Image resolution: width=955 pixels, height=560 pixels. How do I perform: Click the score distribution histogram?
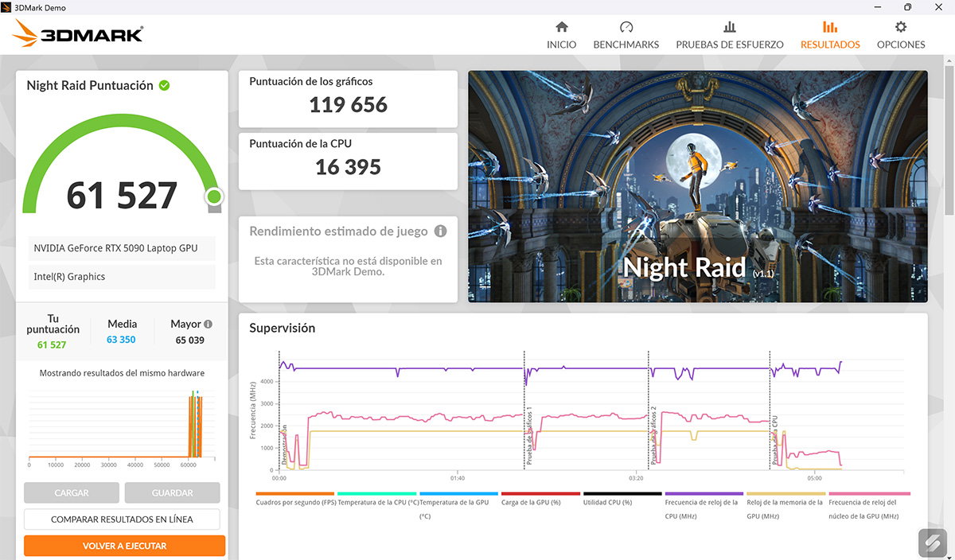coord(122,428)
